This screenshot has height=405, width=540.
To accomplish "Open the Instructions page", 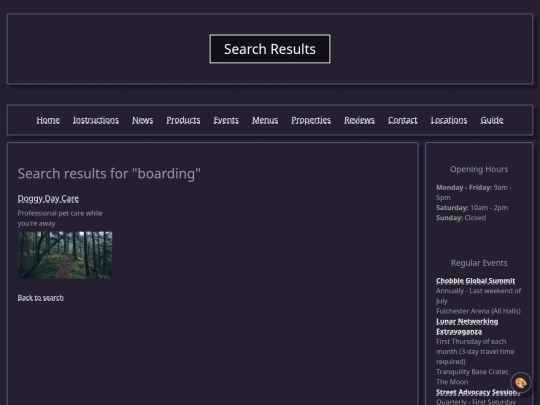I will (96, 120).
